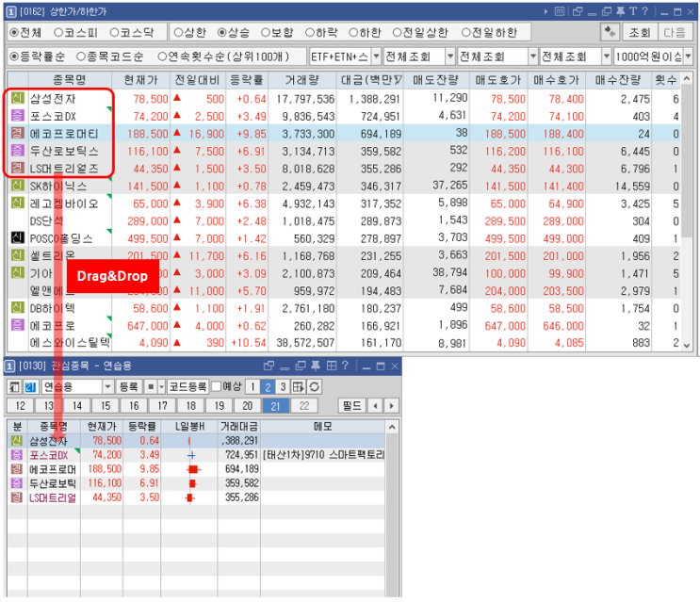Image resolution: width=700 pixels, height=602 pixels.
Task: Click the cascade windows icon in 0162 title bar
Action: point(606,11)
